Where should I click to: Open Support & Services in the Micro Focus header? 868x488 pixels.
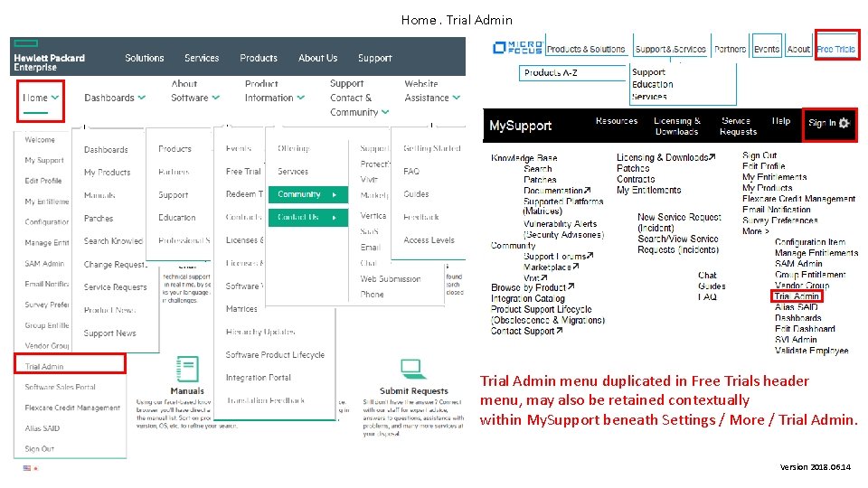click(x=670, y=49)
